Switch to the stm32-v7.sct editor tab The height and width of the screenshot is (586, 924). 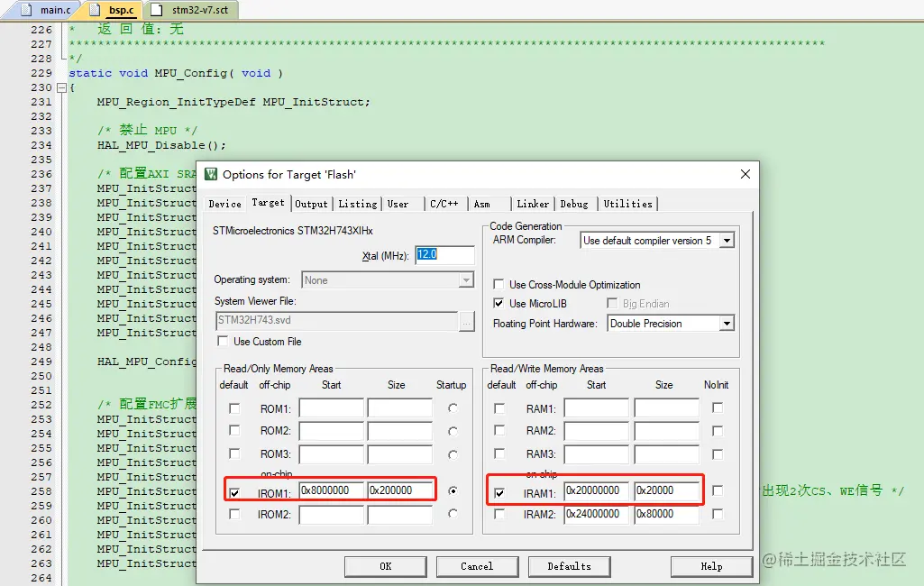(x=193, y=10)
